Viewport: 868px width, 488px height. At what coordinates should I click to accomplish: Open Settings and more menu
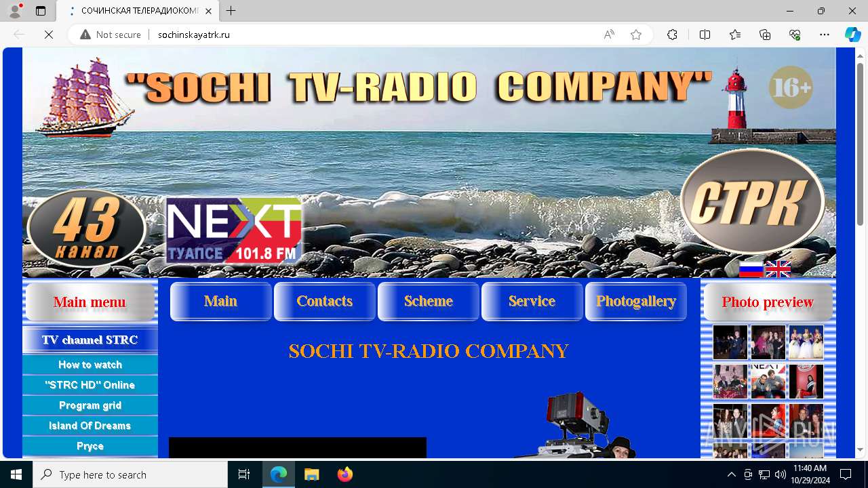click(x=825, y=35)
